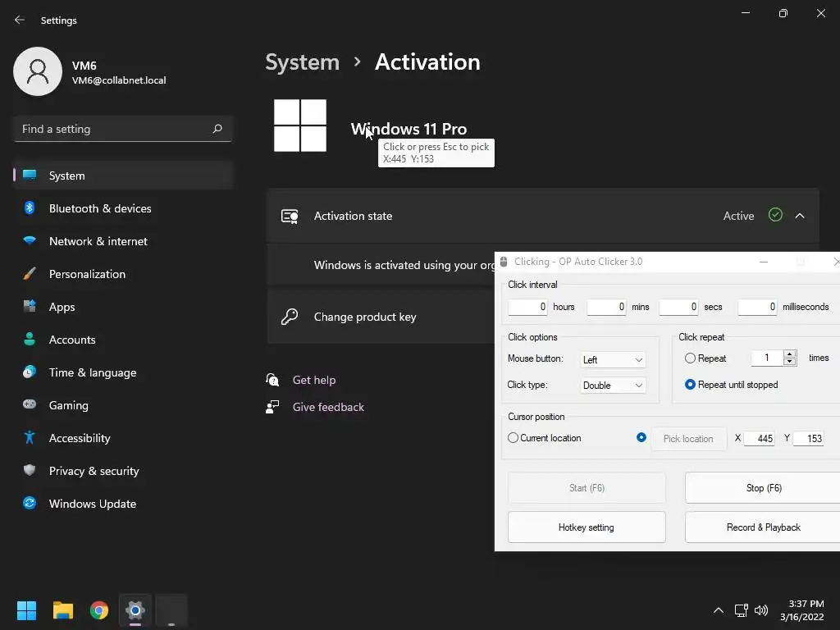Click the Privacy shield icon
This screenshot has height=630, width=840.
pyautogui.click(x=30, y=470)
